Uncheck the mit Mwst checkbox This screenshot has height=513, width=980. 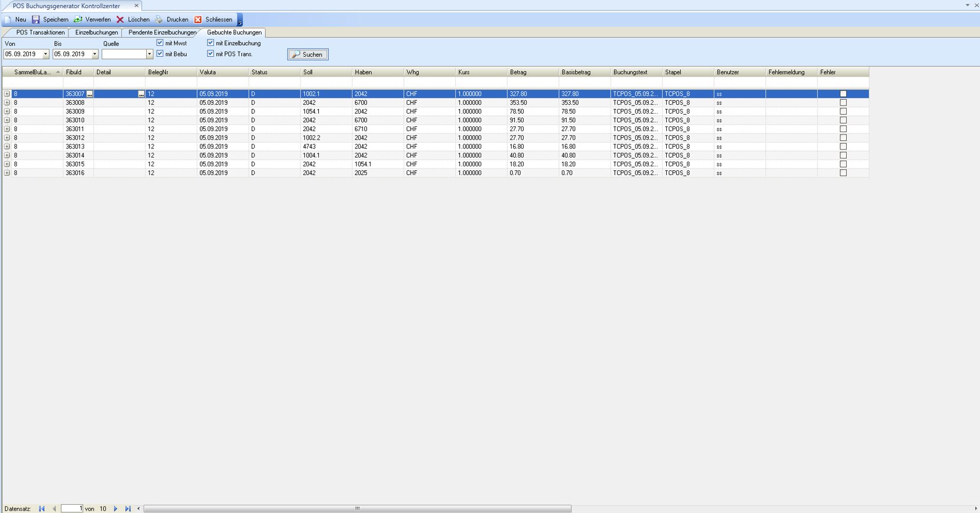[x=160, y=43]
